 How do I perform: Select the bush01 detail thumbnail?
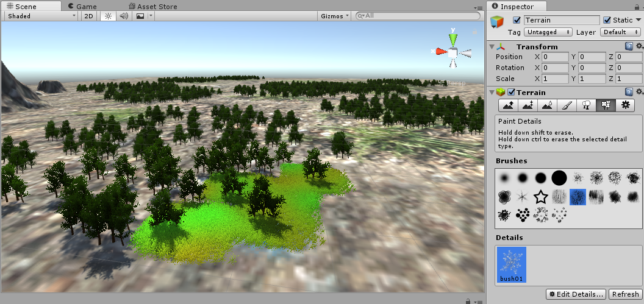pos(512,265)
